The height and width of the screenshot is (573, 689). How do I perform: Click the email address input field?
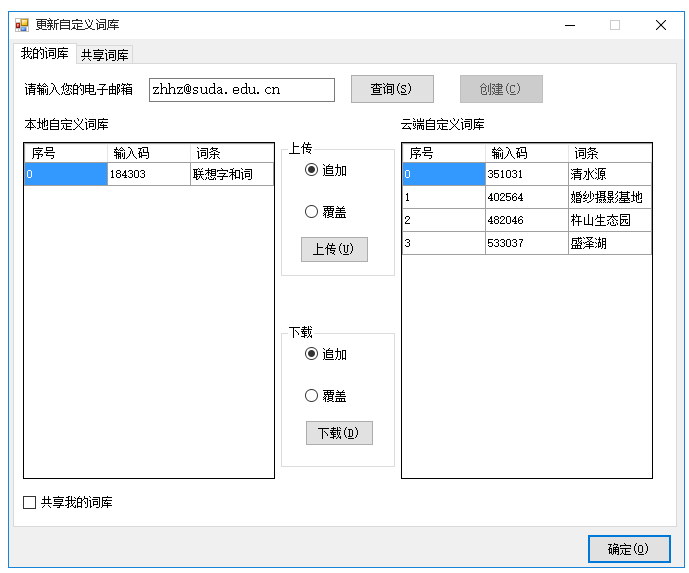pos(241,90)
